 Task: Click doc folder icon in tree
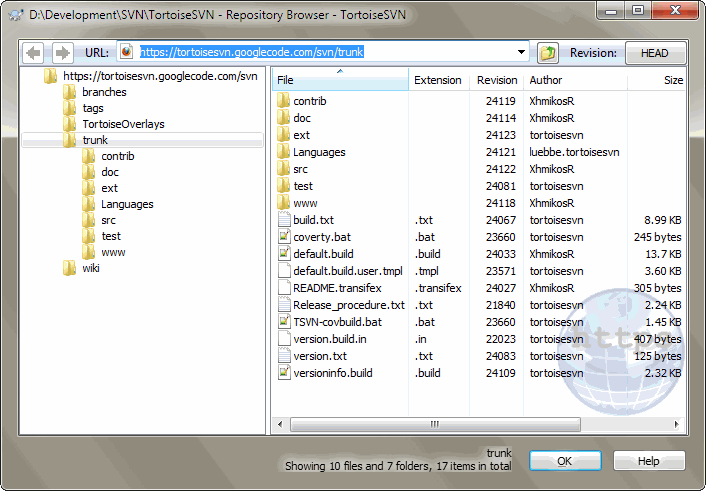pyautogui.click(x=88, y=172)
